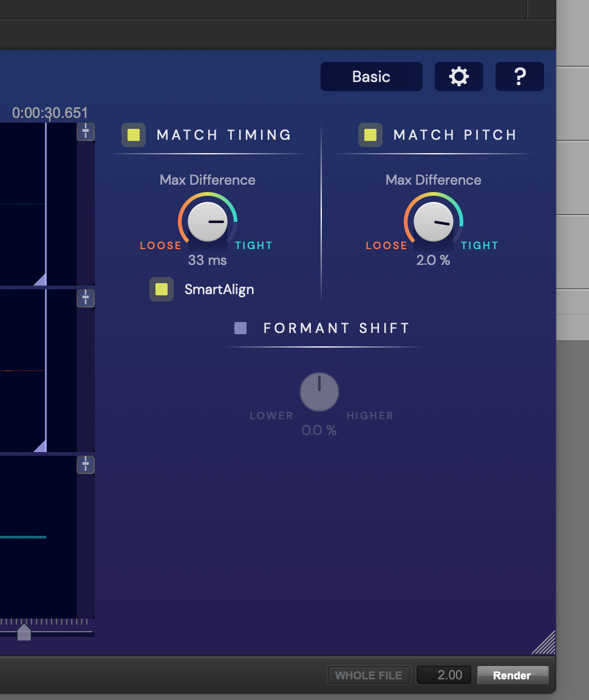589x700 pixels.
Task: Click the Render button
Action: [x=512, y=675]
